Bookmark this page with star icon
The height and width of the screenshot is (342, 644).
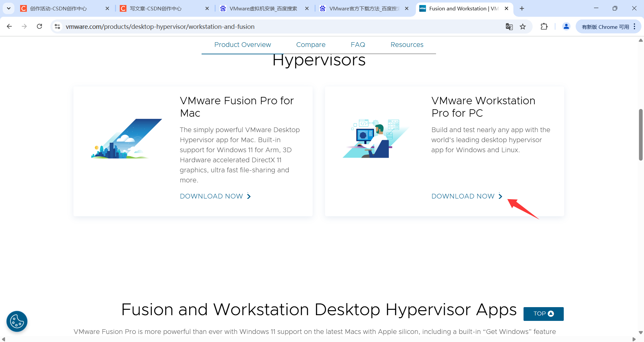tap(523, 26)
